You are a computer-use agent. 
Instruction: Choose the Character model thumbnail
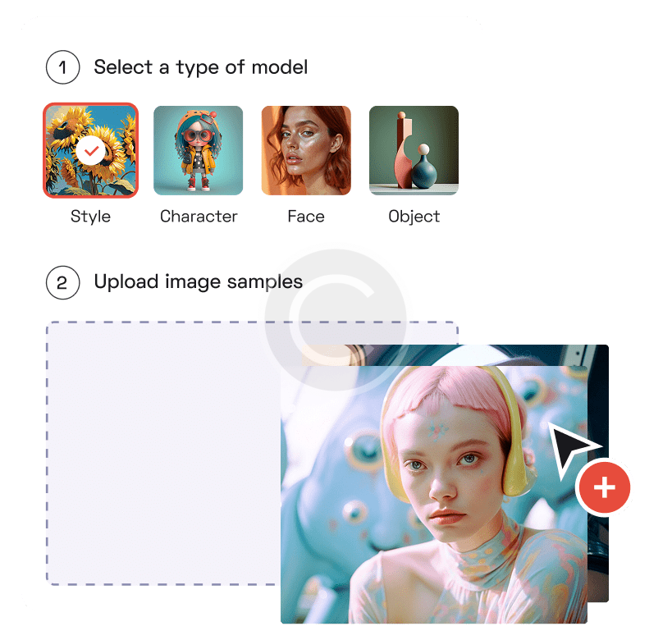click(x=198, y=150)
